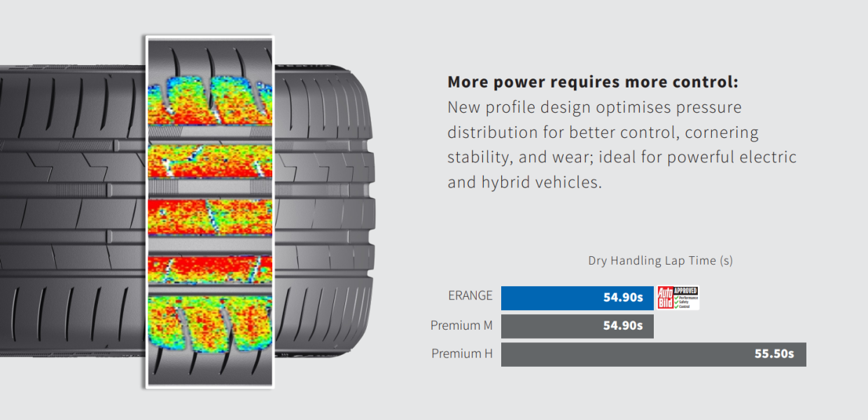Click the APPROVED label on the badge

pos(685,290)
